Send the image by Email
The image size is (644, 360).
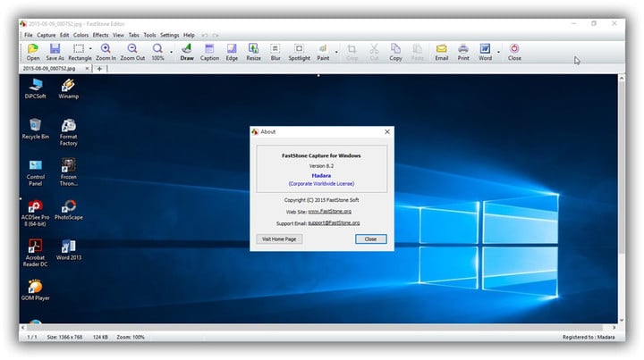pyautogui.click(x=442, y=52)
